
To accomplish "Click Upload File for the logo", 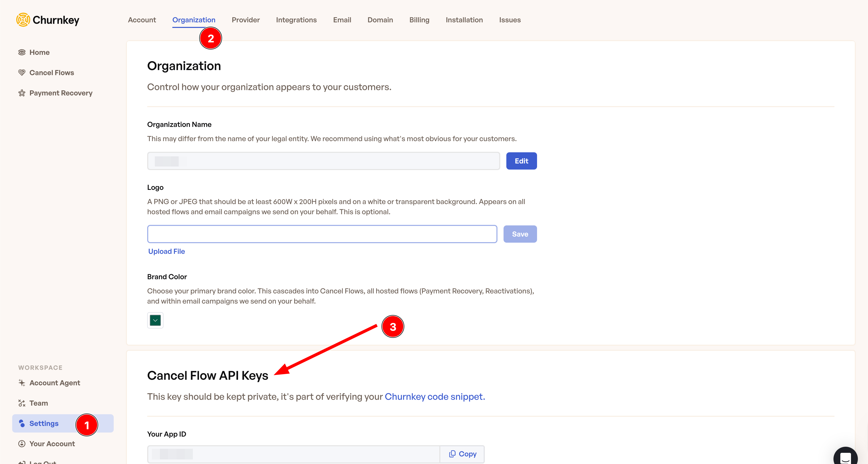I will pyautogui.click(x=166, y=251).
